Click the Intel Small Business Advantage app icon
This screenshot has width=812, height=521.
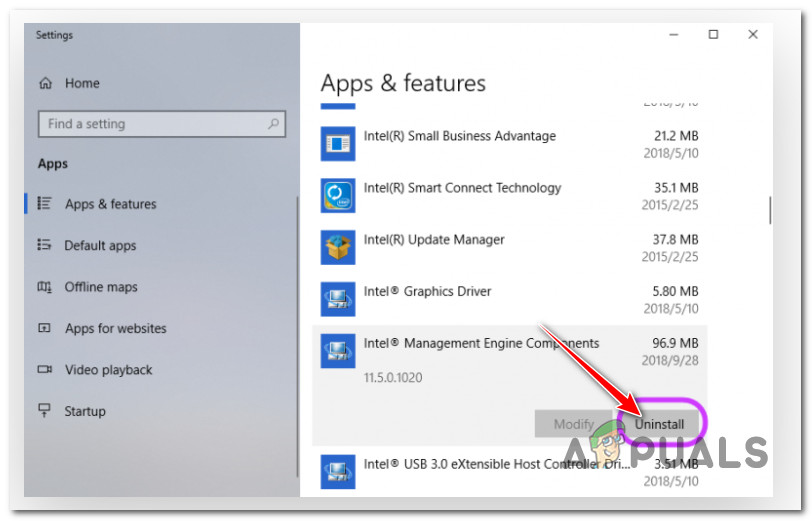click(x=338, y=143)
